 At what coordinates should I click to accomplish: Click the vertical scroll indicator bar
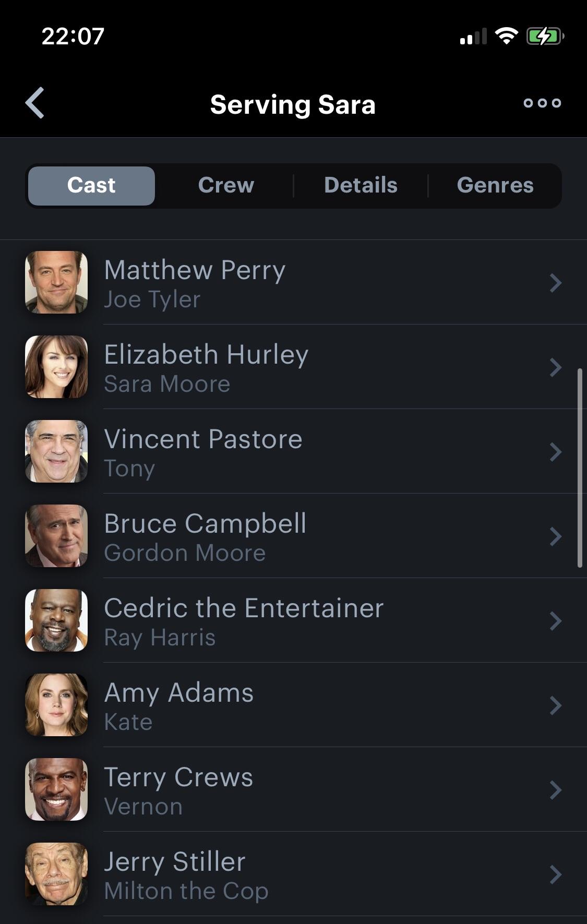pyautogui.click(x=579, y=468)
